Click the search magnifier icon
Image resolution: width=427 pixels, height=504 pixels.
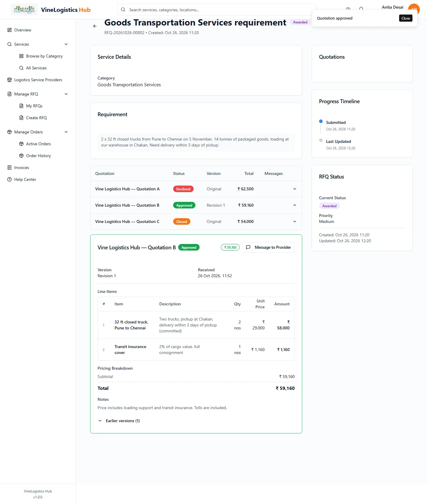123,9
